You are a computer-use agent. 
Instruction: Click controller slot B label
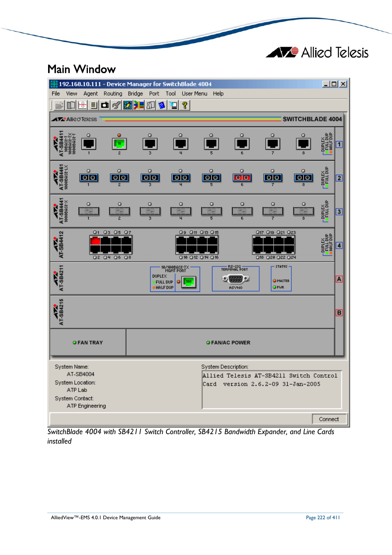[339, 313]
